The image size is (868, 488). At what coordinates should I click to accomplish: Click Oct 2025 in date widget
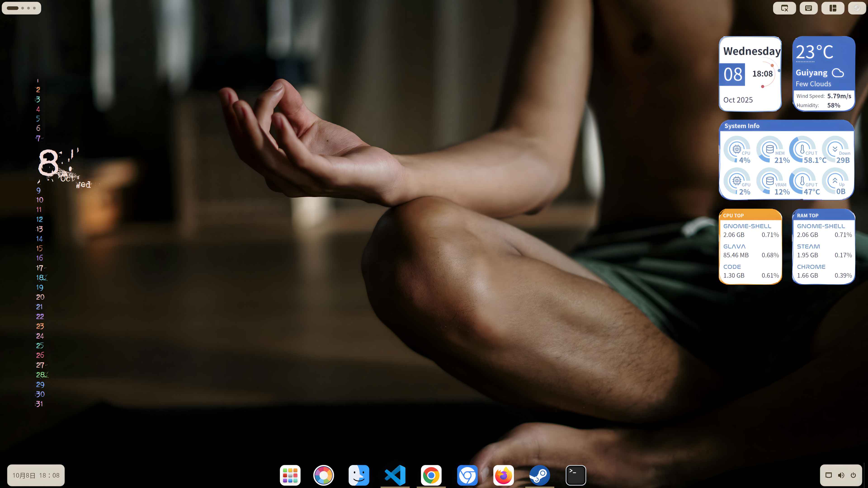tap(738, 100)
